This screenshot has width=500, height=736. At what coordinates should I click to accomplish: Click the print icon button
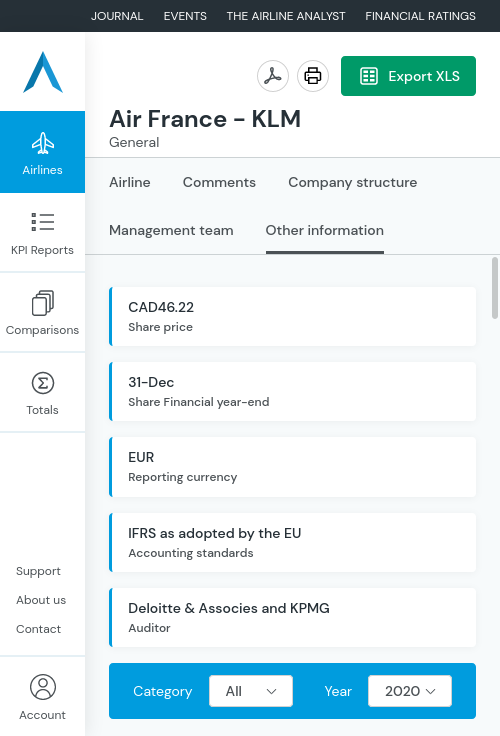tap(313, 76)
